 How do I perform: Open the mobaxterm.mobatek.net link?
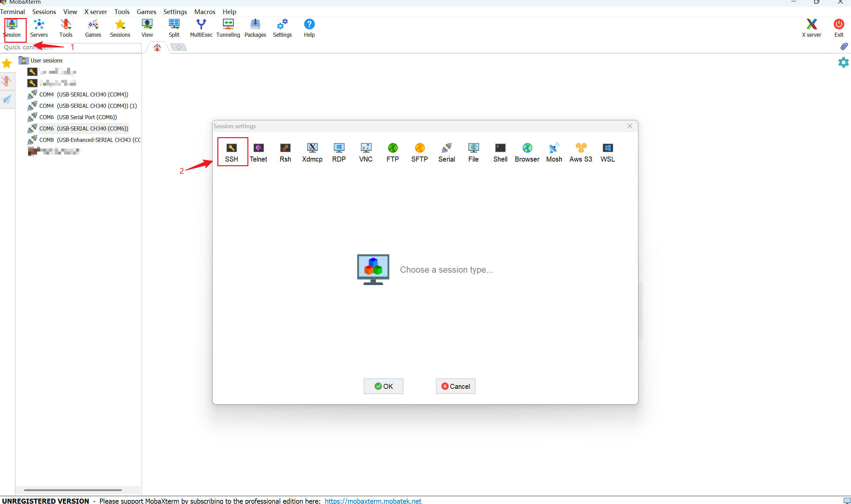point(373,500)
